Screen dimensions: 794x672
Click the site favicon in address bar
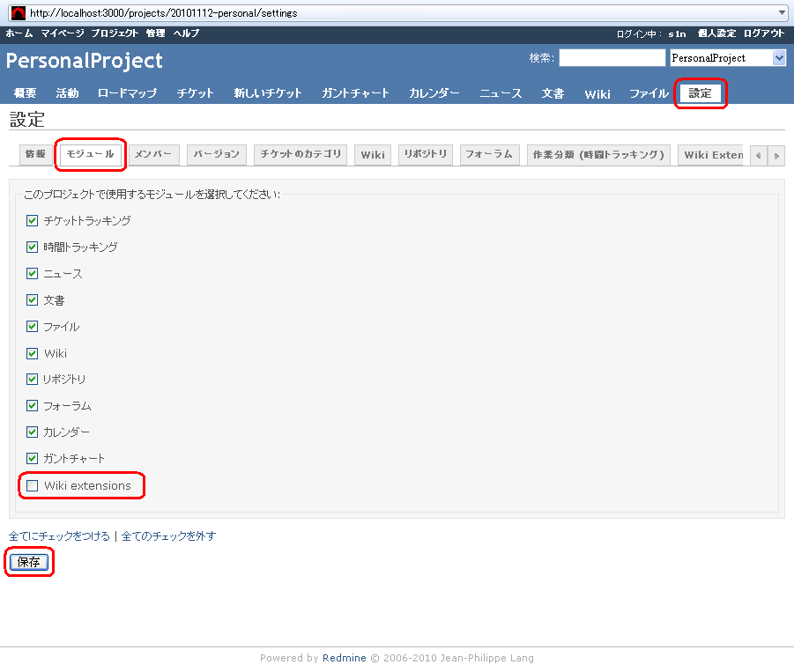pos(18,13)
